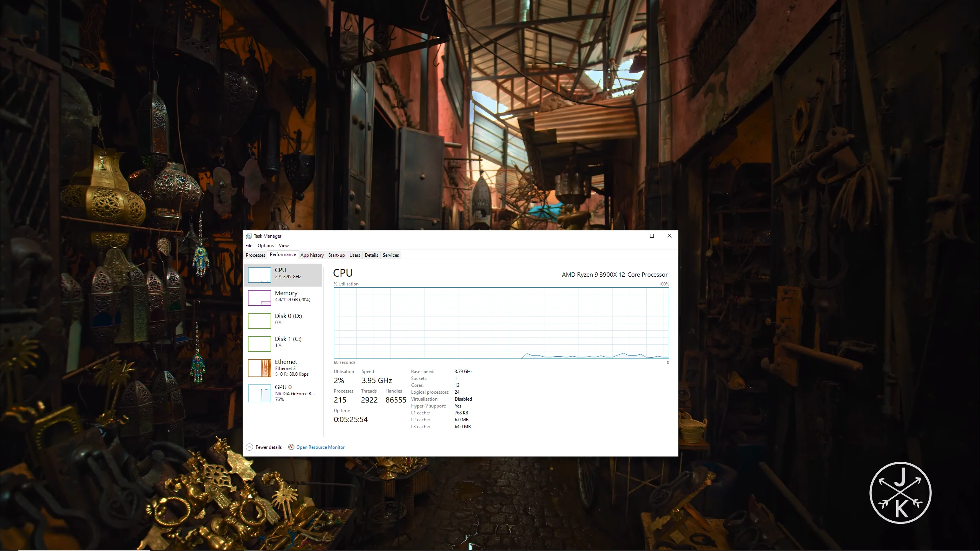Click the up time value 0:05:25:54
The image size is (980, 551).
click(x=351, y=420)
